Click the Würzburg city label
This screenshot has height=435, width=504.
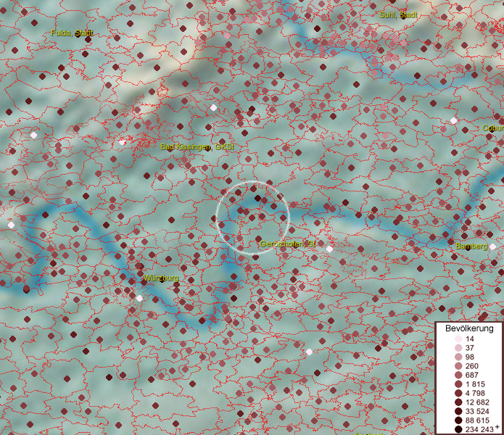coord(161,278)
